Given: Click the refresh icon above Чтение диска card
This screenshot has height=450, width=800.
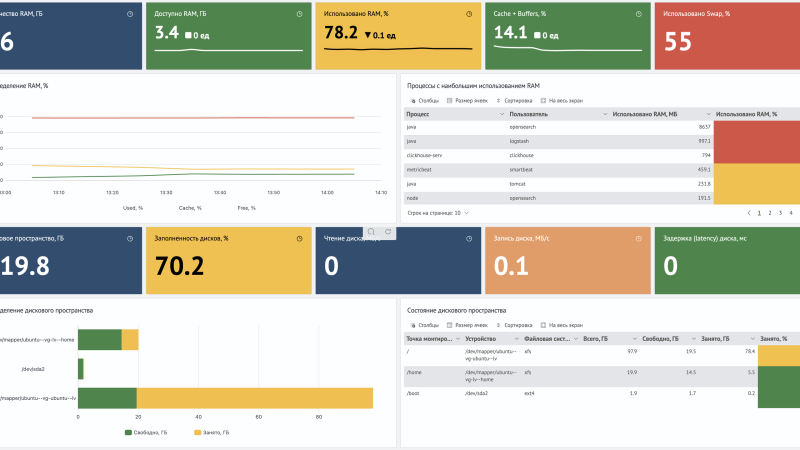Looking at the screenshot, I should coord(388,232).
